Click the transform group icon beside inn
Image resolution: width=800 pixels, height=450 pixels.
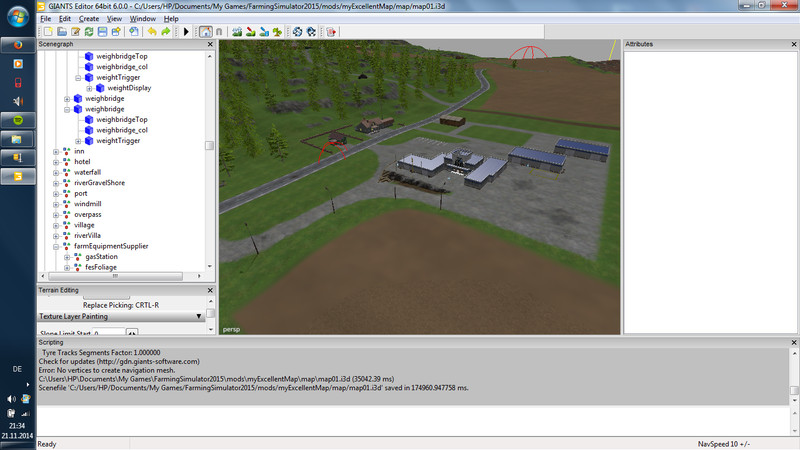(x=66, y=151)
